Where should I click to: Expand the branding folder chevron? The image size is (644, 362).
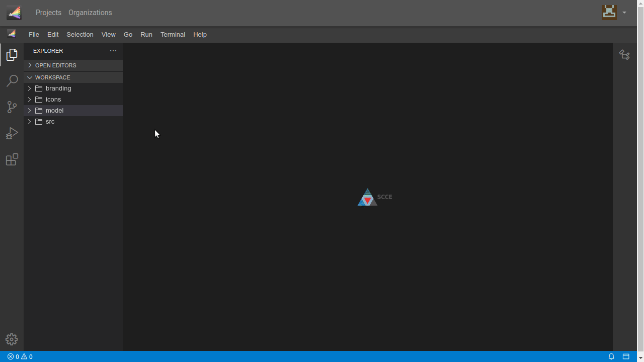click(30, 88)
